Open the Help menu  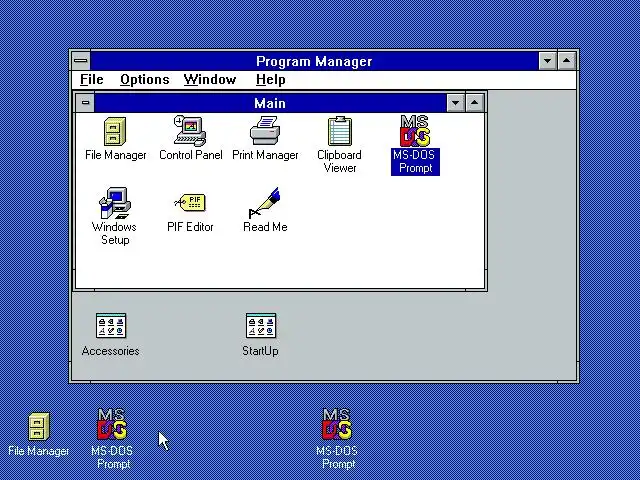click(270, 80)
